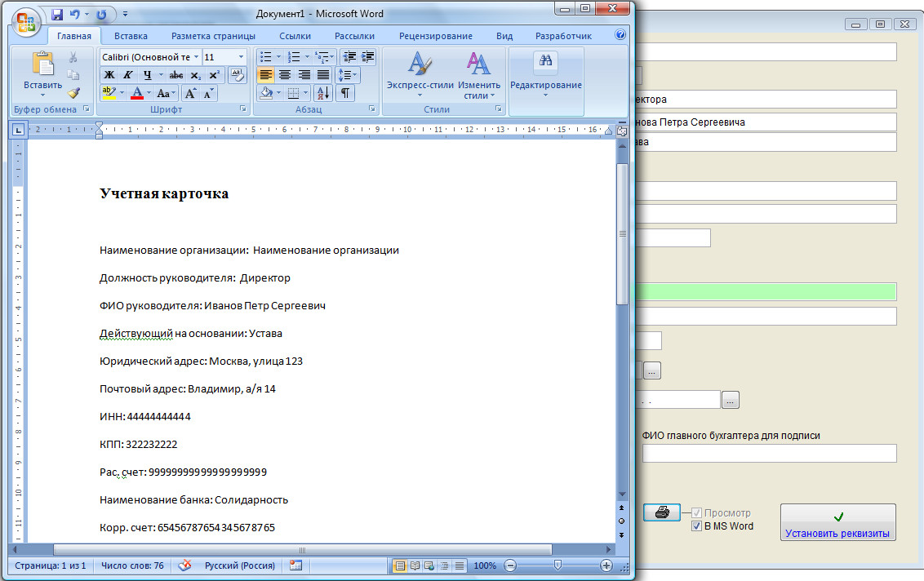Open the spelling check status icon
The width and height of the screenshot is (924, 581).
click(185, 565)
